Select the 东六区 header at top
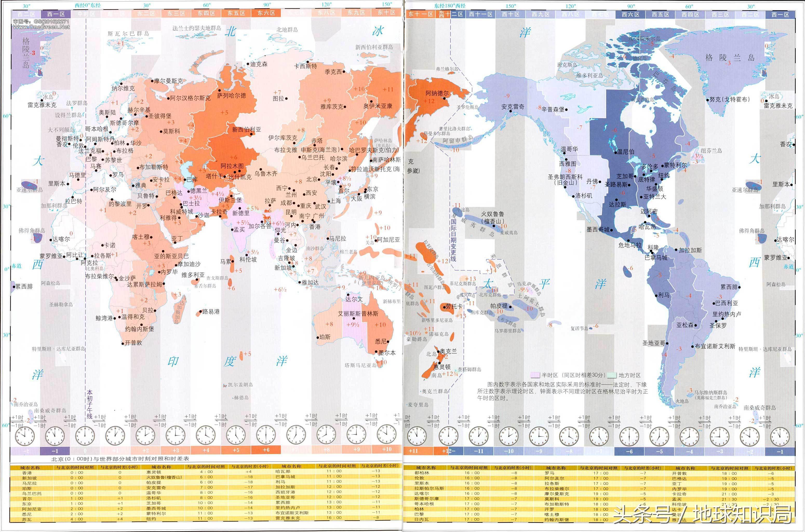 (266, 13)
